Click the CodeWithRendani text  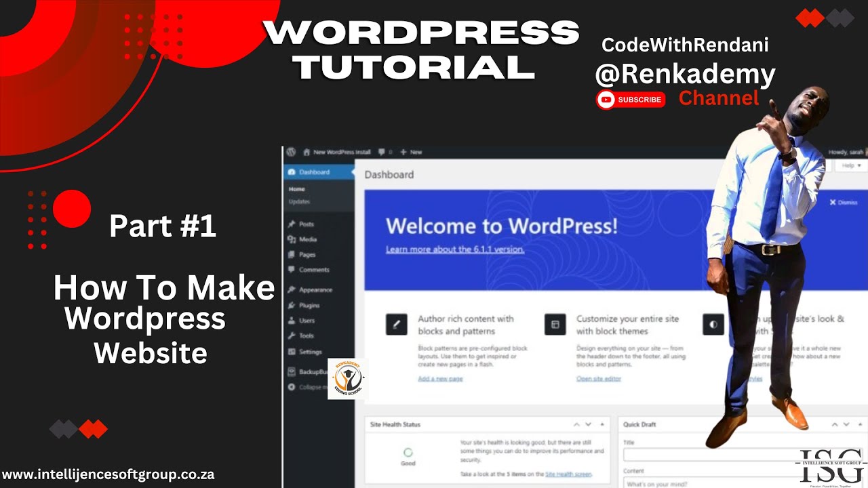685,45
